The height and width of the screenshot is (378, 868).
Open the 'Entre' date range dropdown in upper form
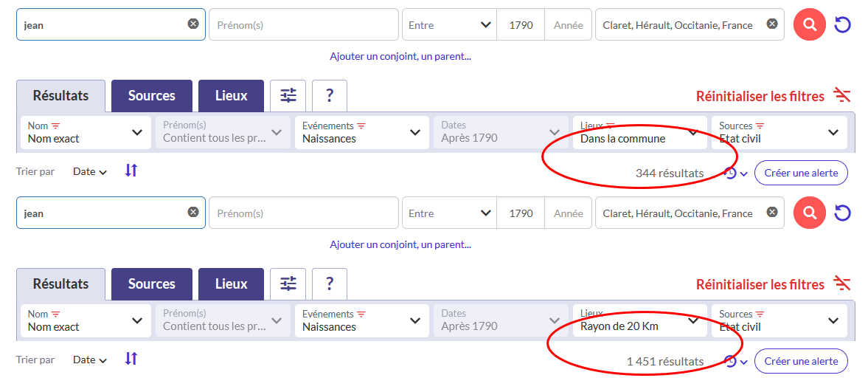pyautogui.click(x=449, y=24)
